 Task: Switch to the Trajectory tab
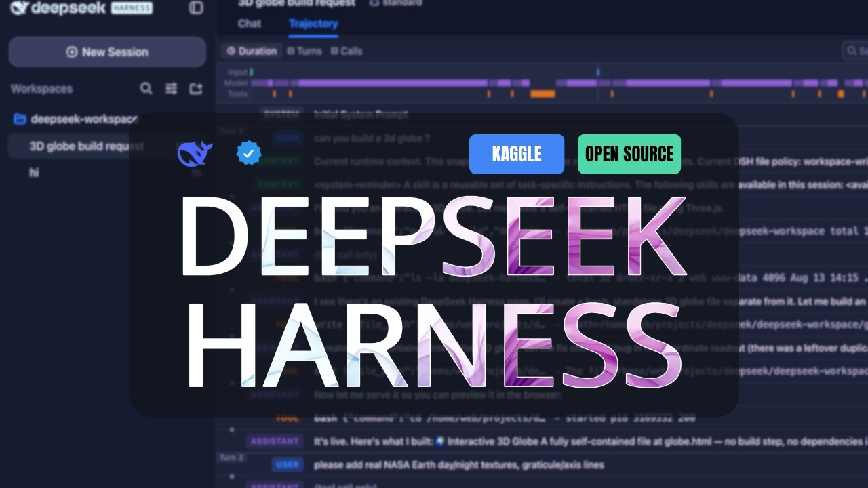pos(313,24)
